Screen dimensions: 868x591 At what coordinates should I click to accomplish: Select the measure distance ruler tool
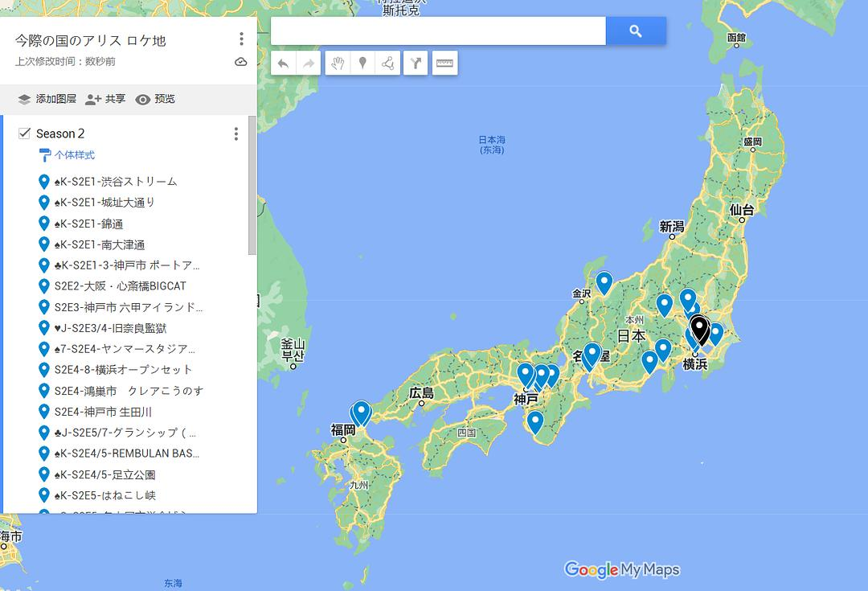[x=444, y=63]
